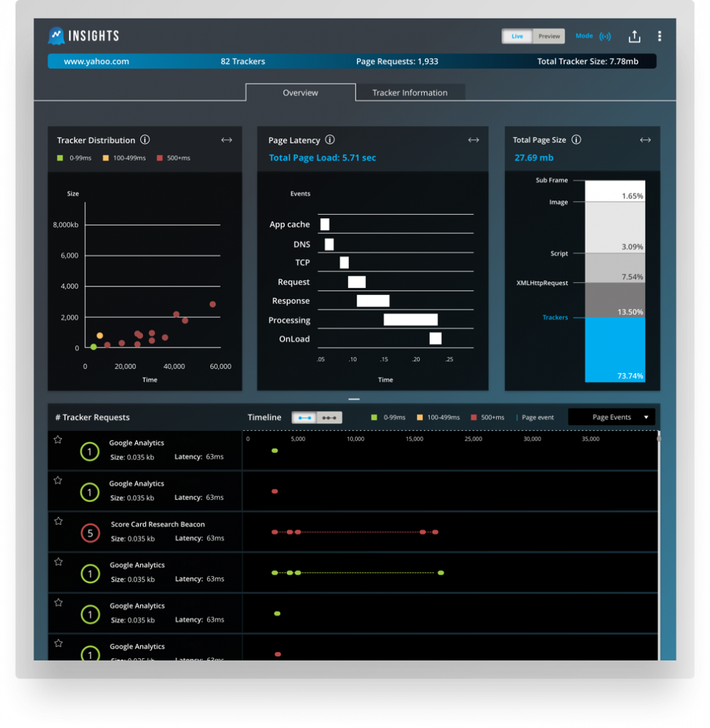Click the Trackers label in page size chart
710x728 pixels.
[x=555, y=318]
